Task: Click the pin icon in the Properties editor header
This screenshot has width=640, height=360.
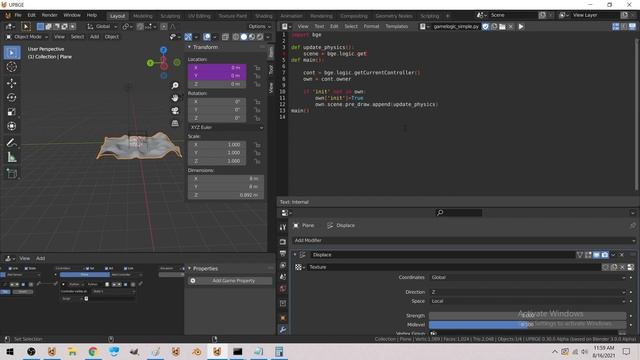Action: click(x=633, y=225)
